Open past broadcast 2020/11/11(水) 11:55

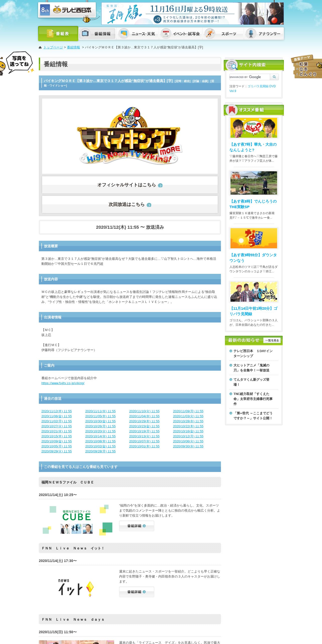100,411
